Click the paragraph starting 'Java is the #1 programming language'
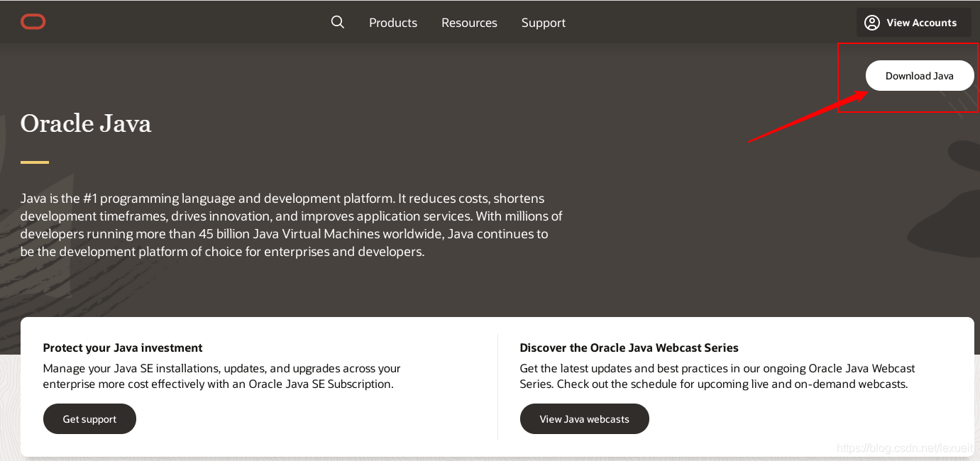This screenshot has width=980, height=461. (x=292, y=225)
